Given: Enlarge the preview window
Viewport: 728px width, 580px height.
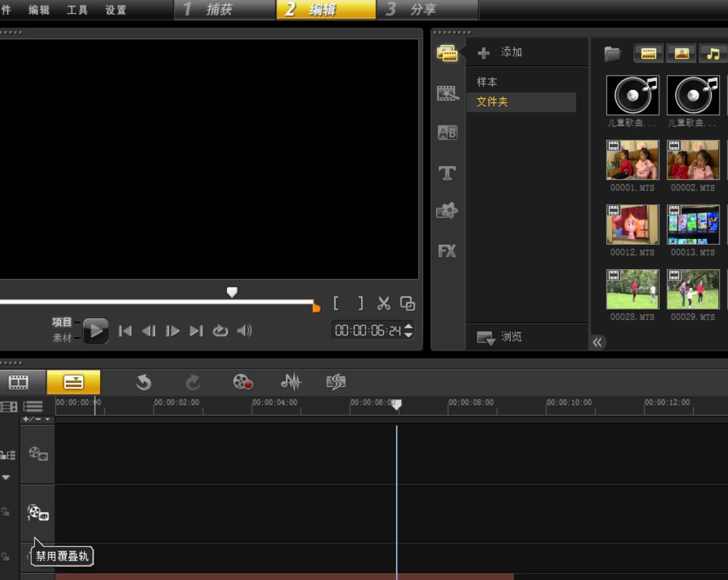Looking at the screenshot, I should tap(407, 304).
